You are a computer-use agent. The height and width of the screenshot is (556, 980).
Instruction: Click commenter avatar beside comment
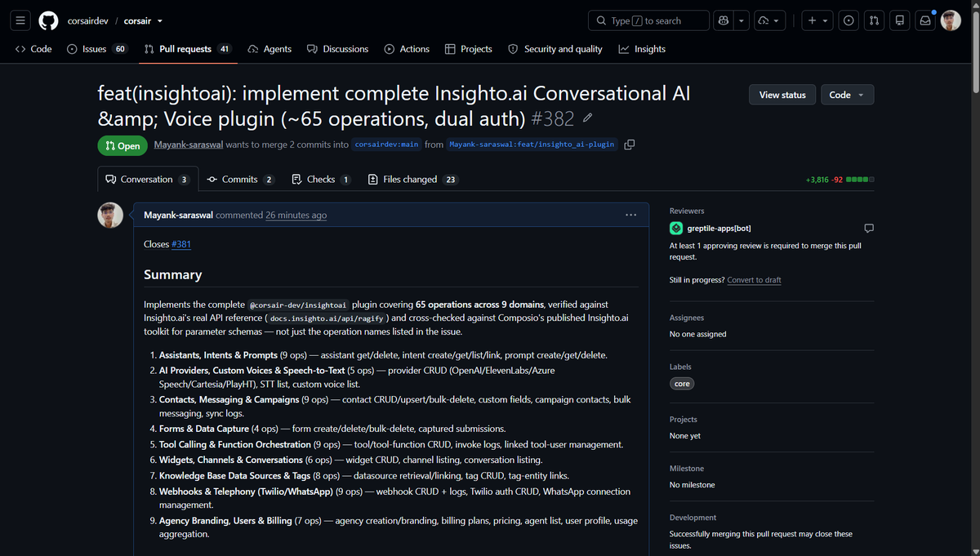[x=110, y=216]
